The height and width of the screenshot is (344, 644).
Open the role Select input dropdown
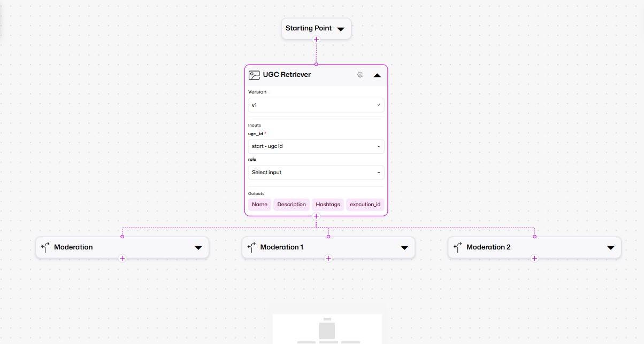click(316, 173)
